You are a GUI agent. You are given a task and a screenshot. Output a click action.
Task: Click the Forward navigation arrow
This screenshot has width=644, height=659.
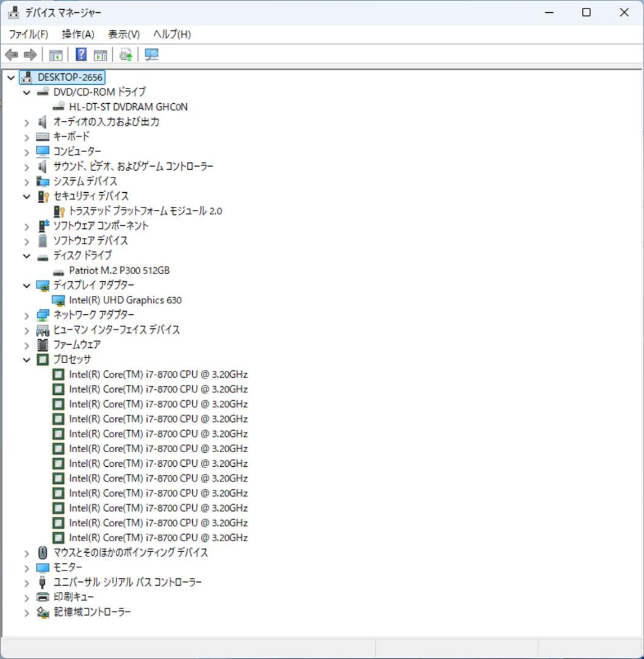[x=29, y=55]
